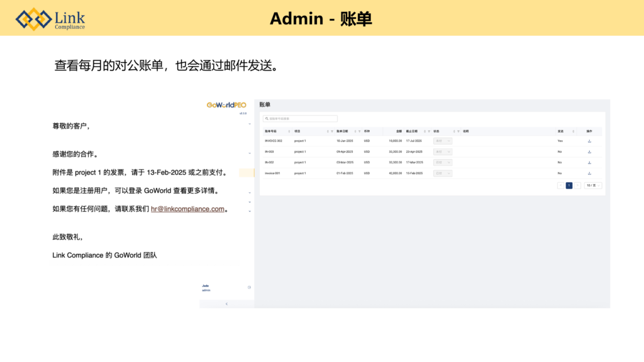Go to next page in pagination
644x362 pixels.
coord(578,185)
